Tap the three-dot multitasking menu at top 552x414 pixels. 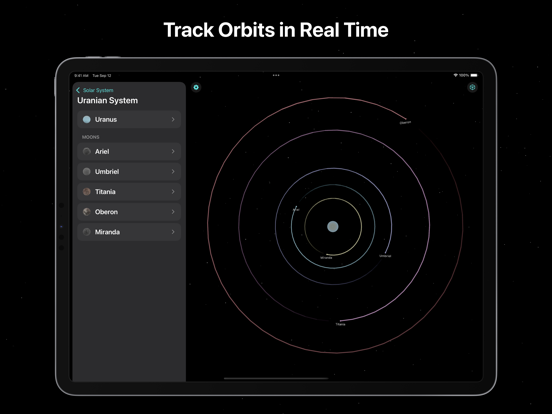click(276, 75)
